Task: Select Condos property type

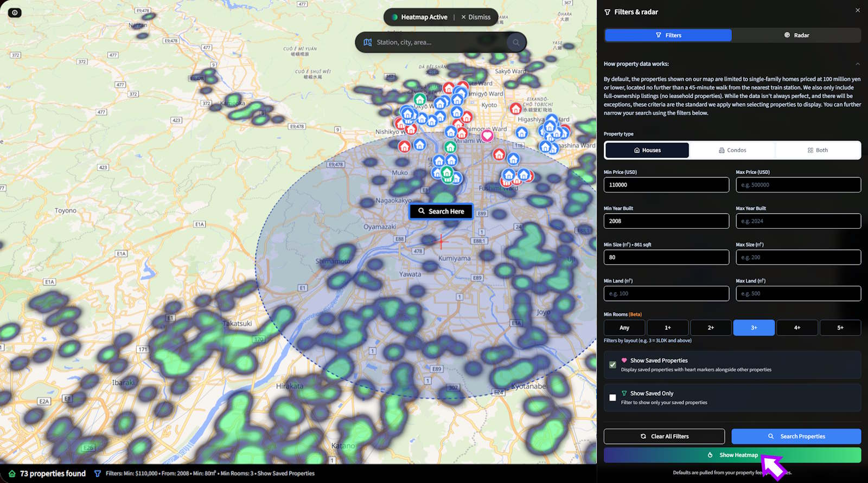Action: [732, 150]
